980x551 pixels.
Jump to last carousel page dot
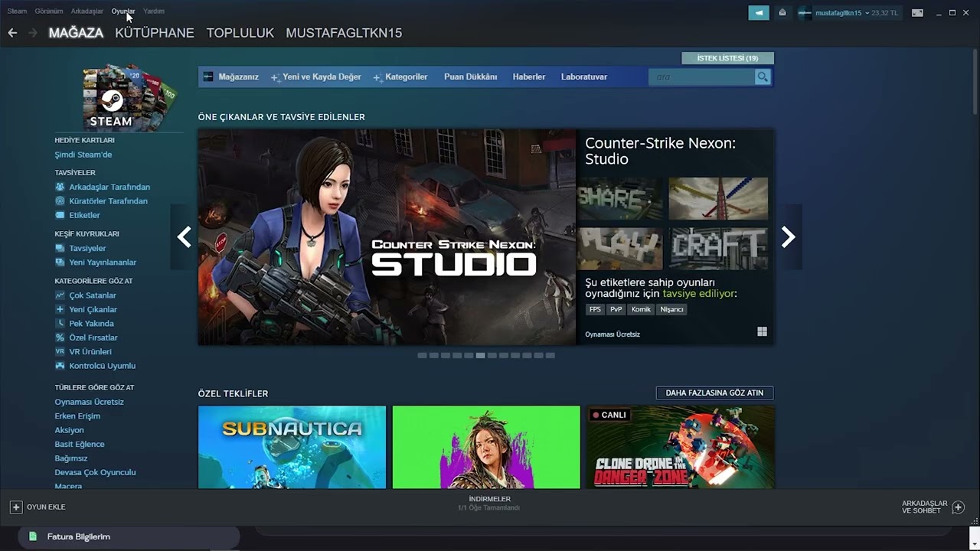(550, 355)
